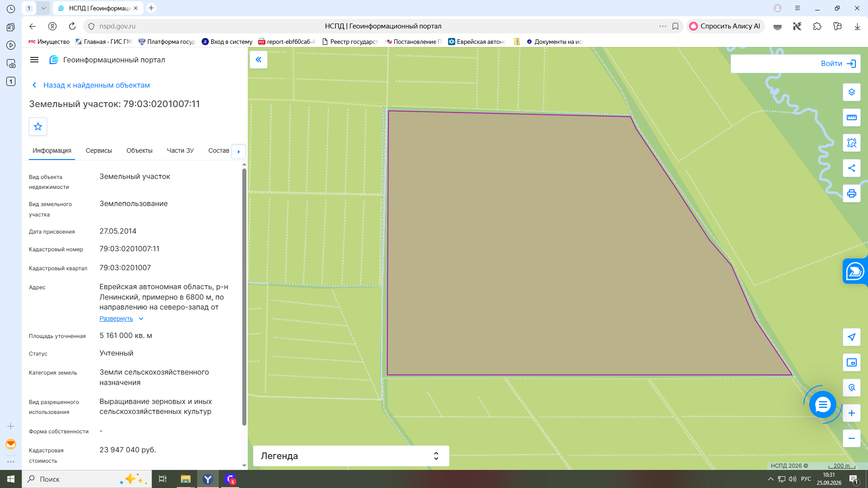Share the map via share icon
868x488 pixels.
pyautogui.click(x=852, y=168)
